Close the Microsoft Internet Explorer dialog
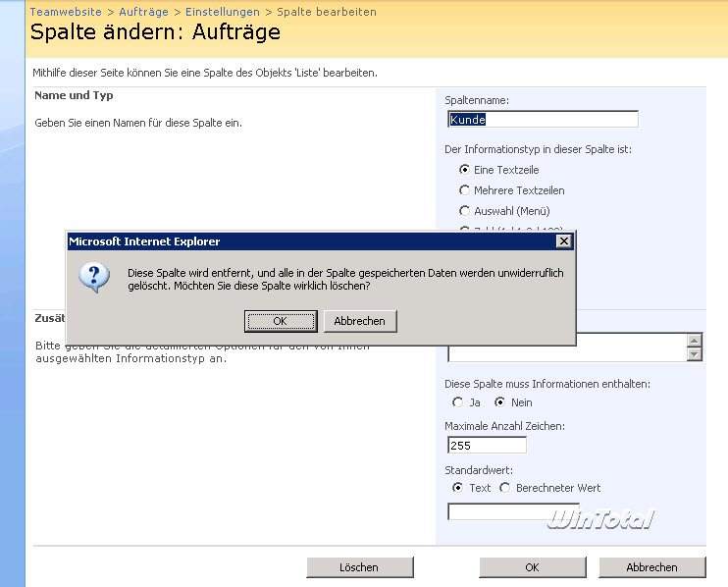This screenshot has height=587, width=728. pos(563,240)
